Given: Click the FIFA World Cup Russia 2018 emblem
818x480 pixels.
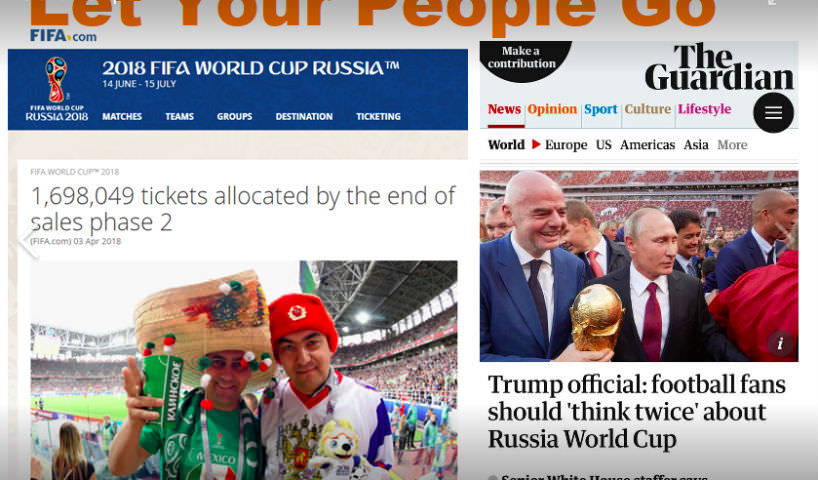Looking at the screenshot, I should [x=56, y=89].
